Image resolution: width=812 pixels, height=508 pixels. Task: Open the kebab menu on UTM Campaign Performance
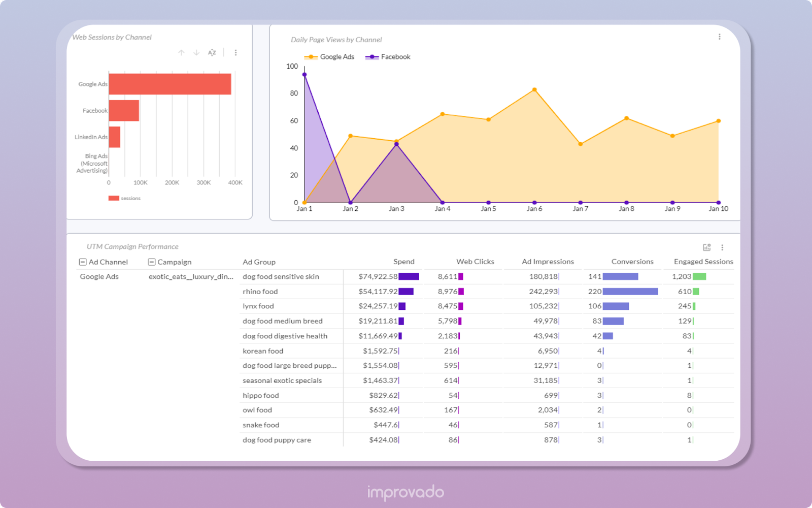pos(723,248)
